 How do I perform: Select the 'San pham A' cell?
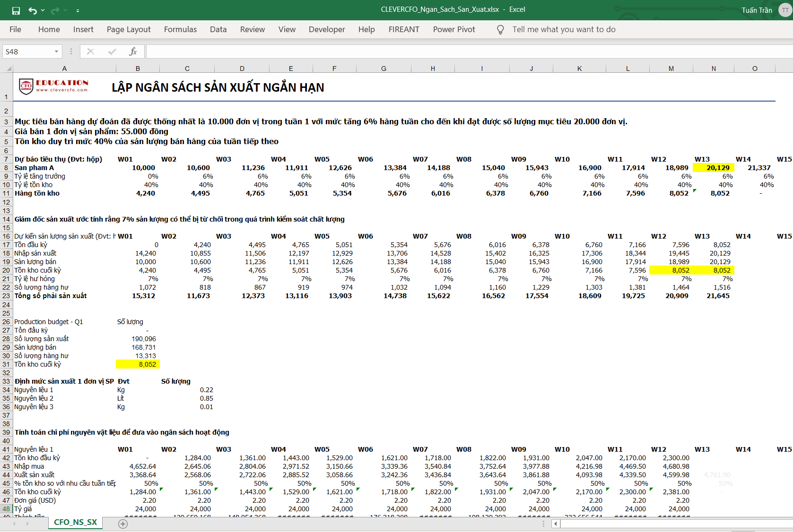[64, 168]
